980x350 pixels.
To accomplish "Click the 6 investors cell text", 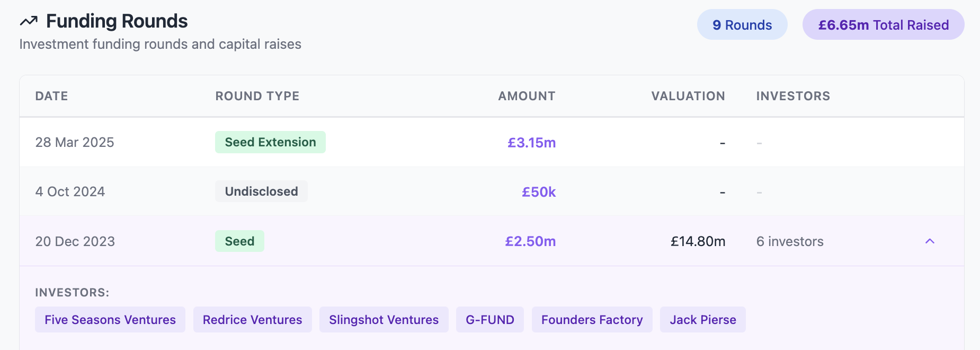I will [x=790, y=241].
